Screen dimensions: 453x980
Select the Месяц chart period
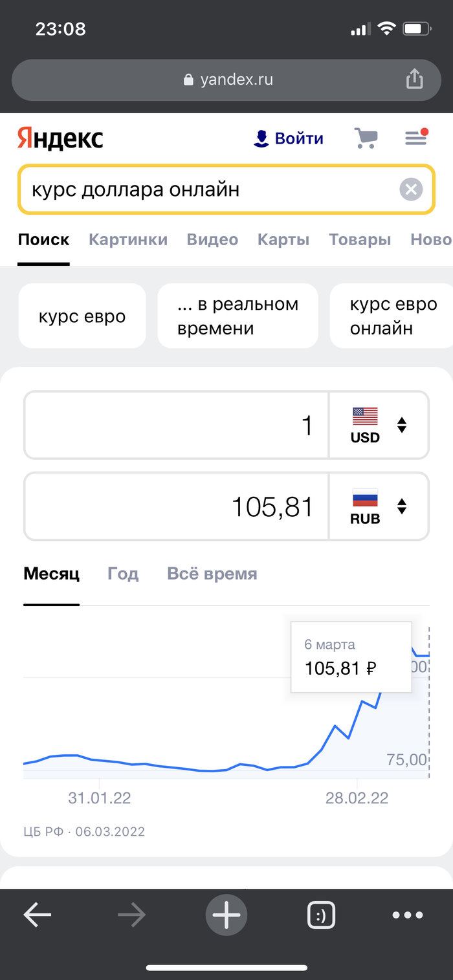(x=51, y=574)
